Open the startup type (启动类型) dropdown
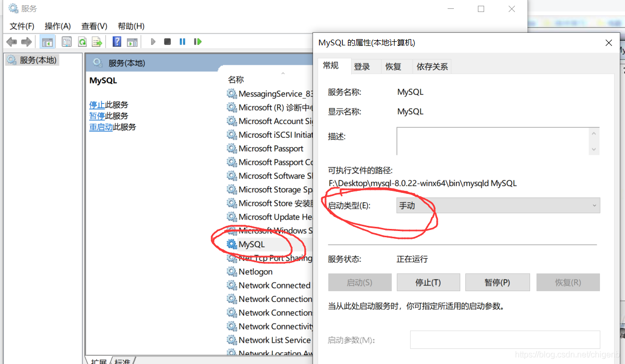This screenshot has width=625, height=364. tap(498, 205)
